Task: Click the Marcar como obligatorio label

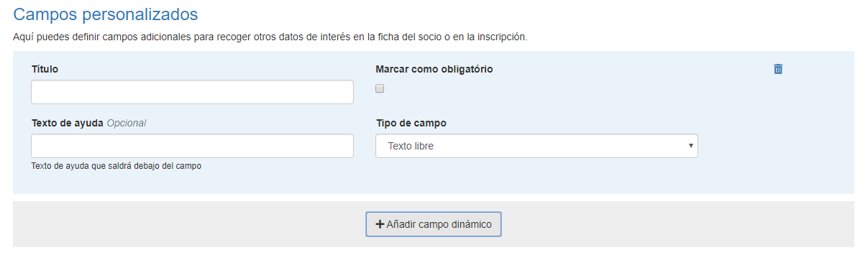Action: click(x=434, y=69)
